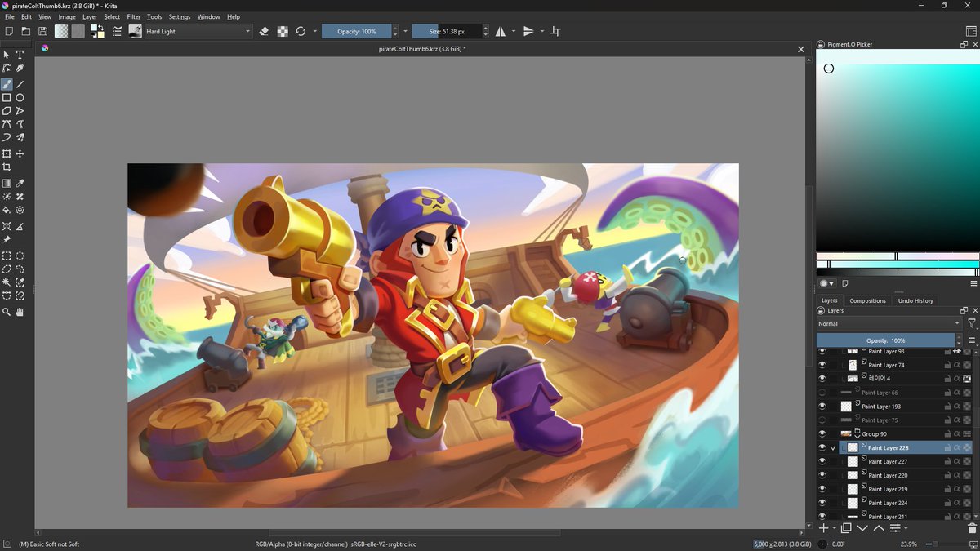The height and width of the screenshot is (551, 980).
Task: Delete layer using the trash icon
Action: coord(972,528)
